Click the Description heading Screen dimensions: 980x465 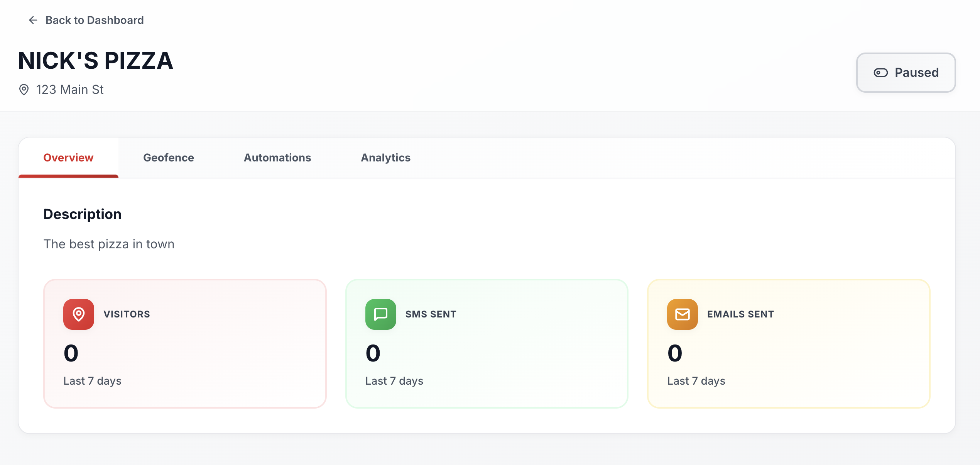pyautogui.click(x=82, y=214)
